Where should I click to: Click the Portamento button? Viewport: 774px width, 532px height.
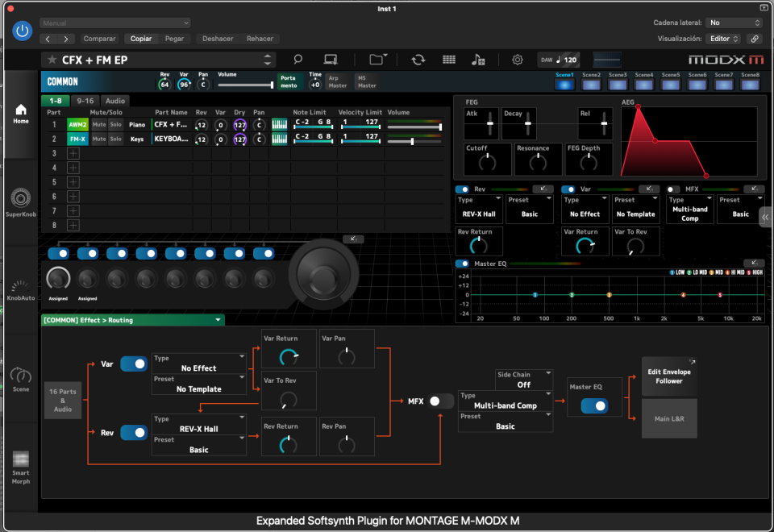(x=289, y=81)
